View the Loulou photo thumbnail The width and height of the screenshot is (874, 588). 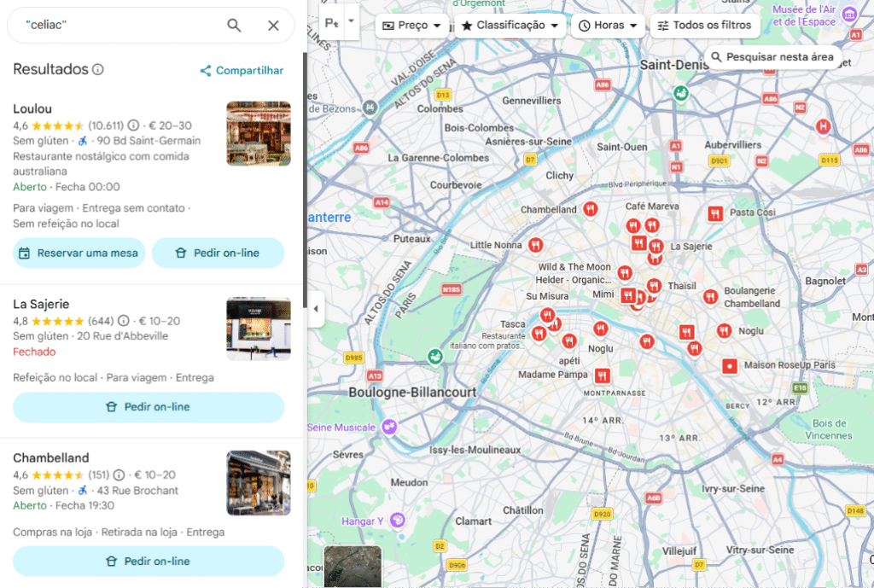click(x=258, y=133)
